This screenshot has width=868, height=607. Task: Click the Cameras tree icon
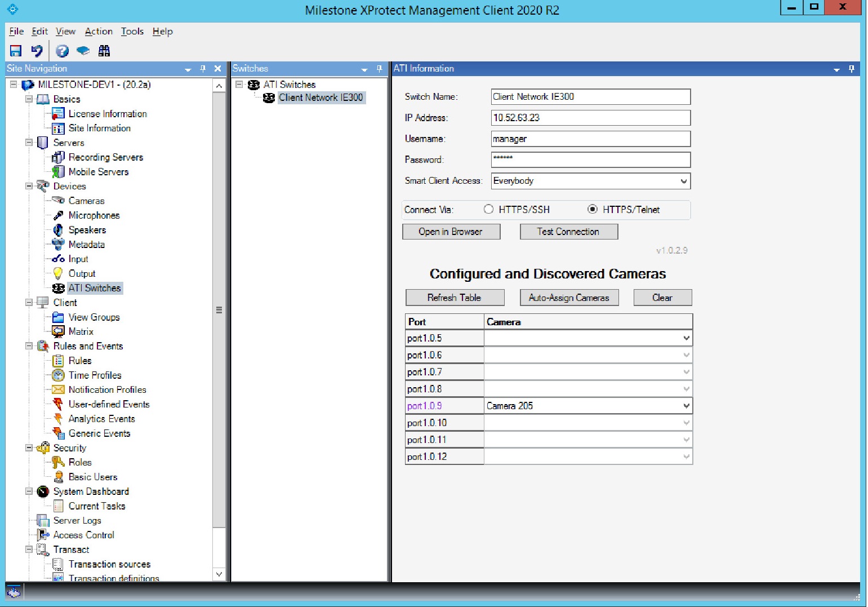click(58, 201)
